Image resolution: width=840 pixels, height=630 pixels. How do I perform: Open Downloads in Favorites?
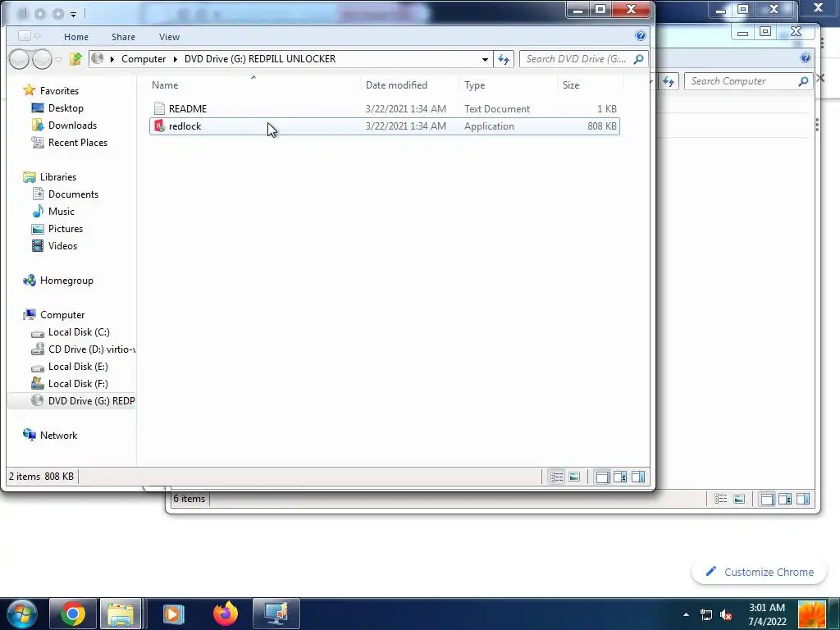72,126
